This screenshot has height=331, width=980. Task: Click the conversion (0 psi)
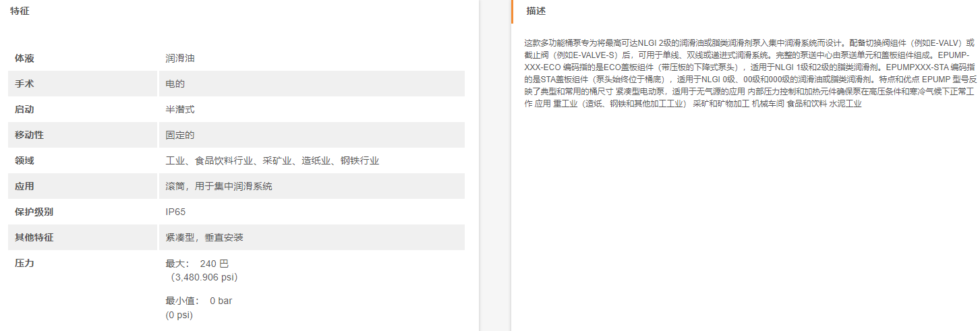(179, 314)
